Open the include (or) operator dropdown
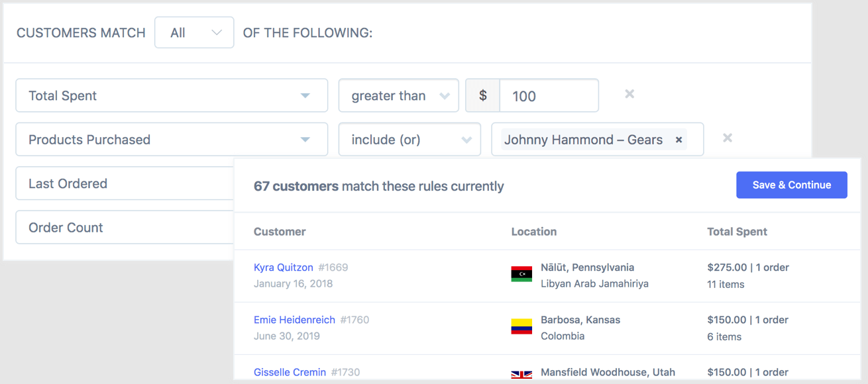The image size is (868, 384). (409, 140)
